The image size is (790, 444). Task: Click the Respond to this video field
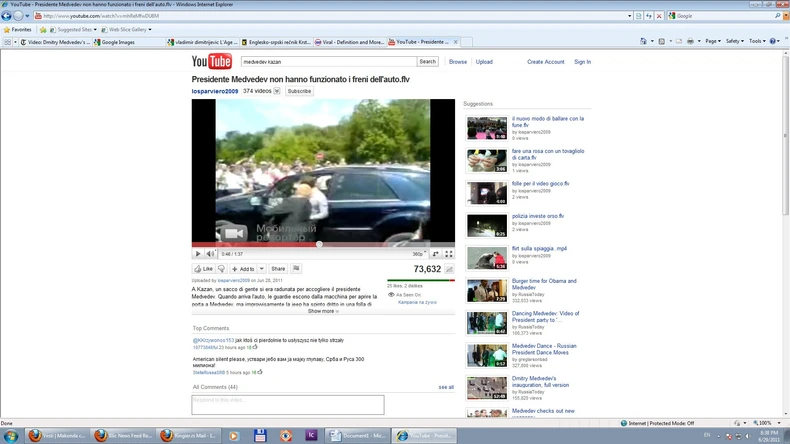click(x=288, y=404)
